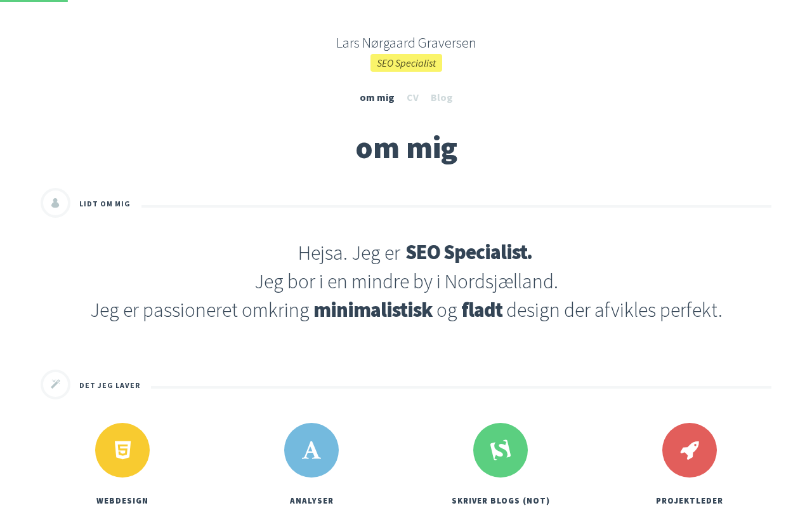The image size is (812, 508).
Task: Go to the Blog navigation item
Action: 442,97
